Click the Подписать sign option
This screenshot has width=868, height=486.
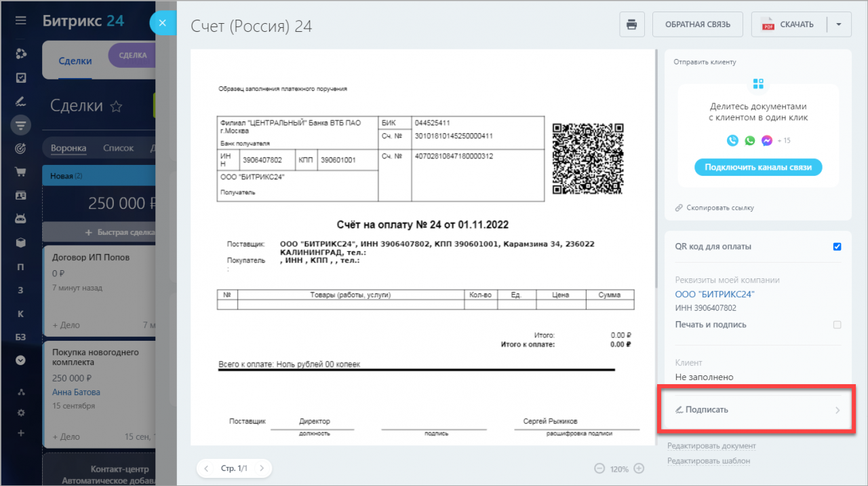click(758, 409)
